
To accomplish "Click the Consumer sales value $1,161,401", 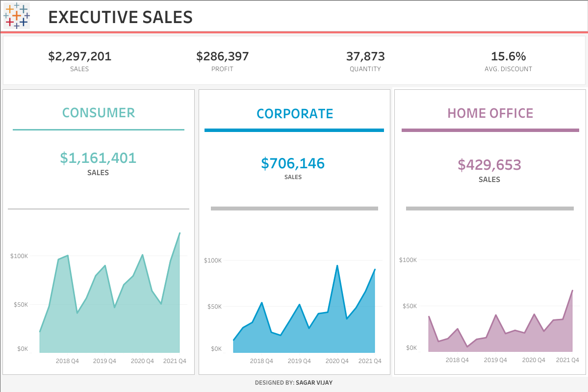I will 98,158.
